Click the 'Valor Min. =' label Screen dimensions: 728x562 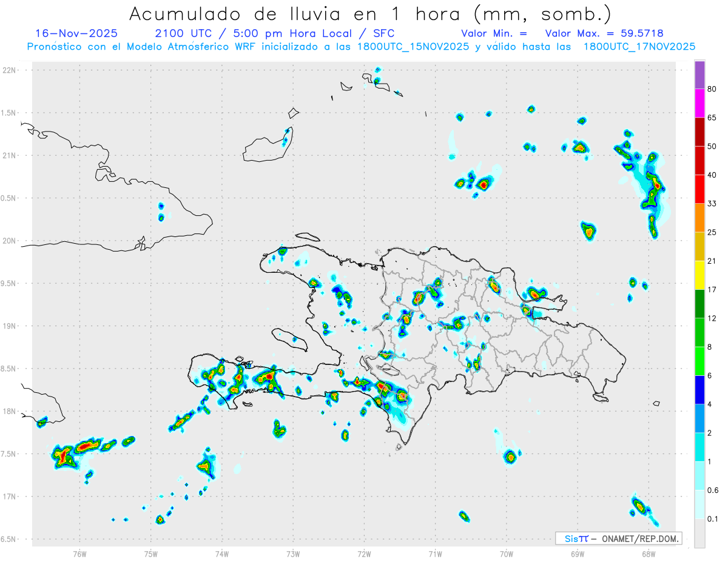(x=494, y=33)
